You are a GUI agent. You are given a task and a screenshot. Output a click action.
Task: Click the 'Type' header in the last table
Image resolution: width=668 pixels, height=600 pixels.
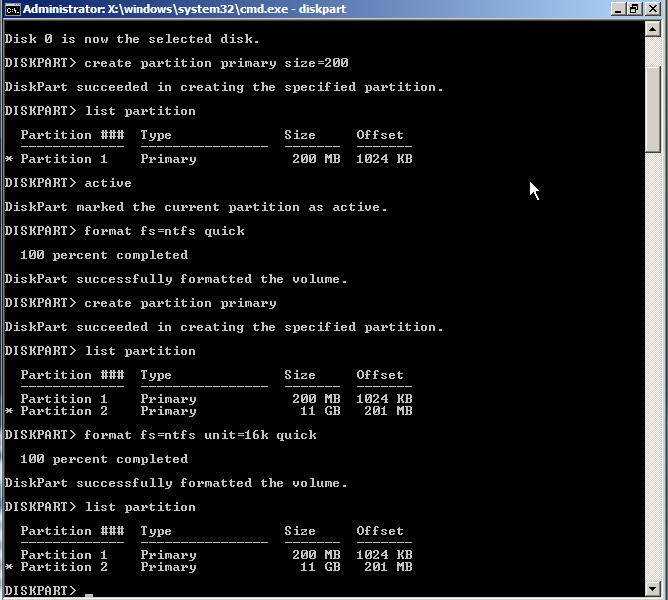coord(156,531)
